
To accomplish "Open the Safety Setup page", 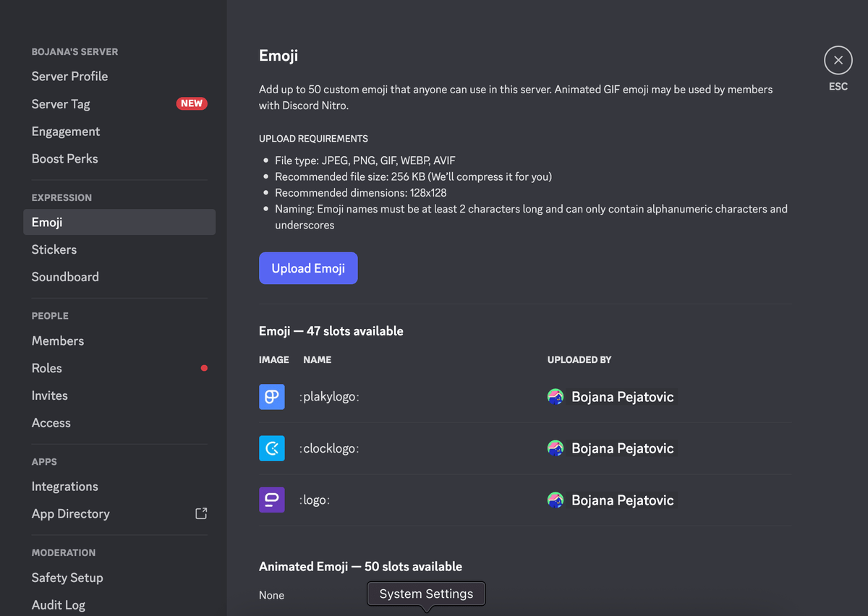I will pos(67,577).
